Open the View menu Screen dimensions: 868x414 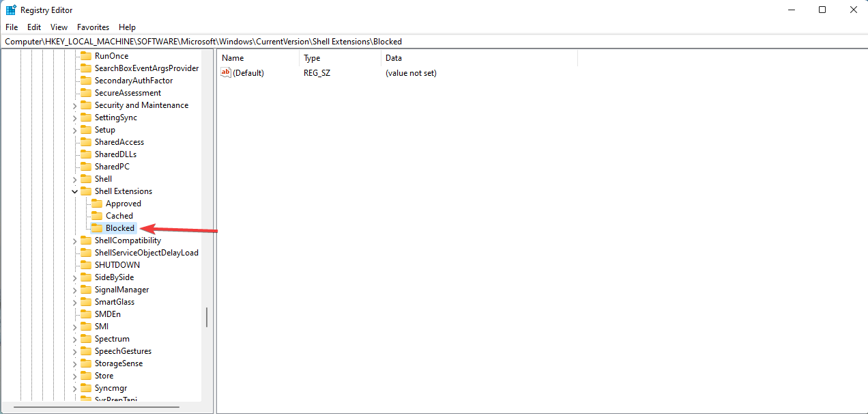59,27
